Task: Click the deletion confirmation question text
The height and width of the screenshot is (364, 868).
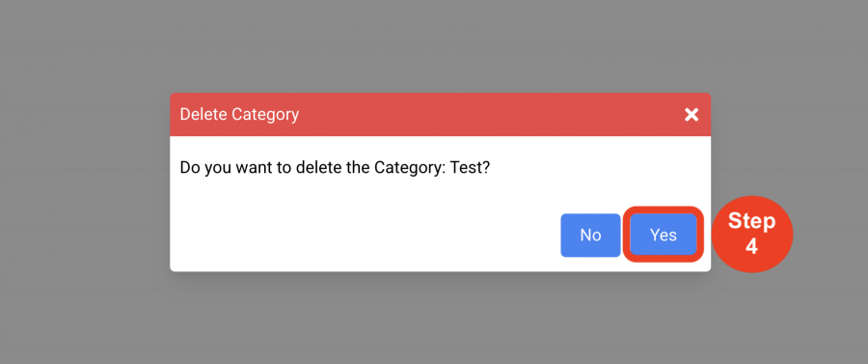Action: (x=335, y=167)
